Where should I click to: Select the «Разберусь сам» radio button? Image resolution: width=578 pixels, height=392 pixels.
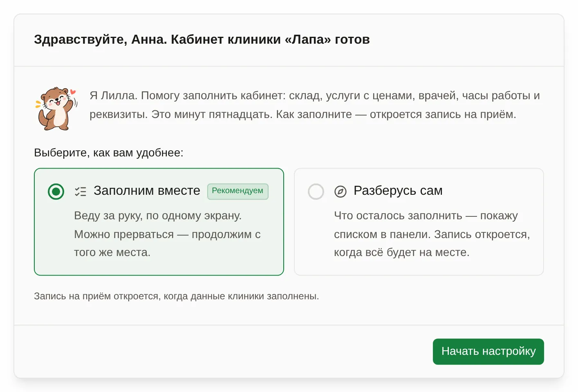pyautogui.click(x=316, y=192)
